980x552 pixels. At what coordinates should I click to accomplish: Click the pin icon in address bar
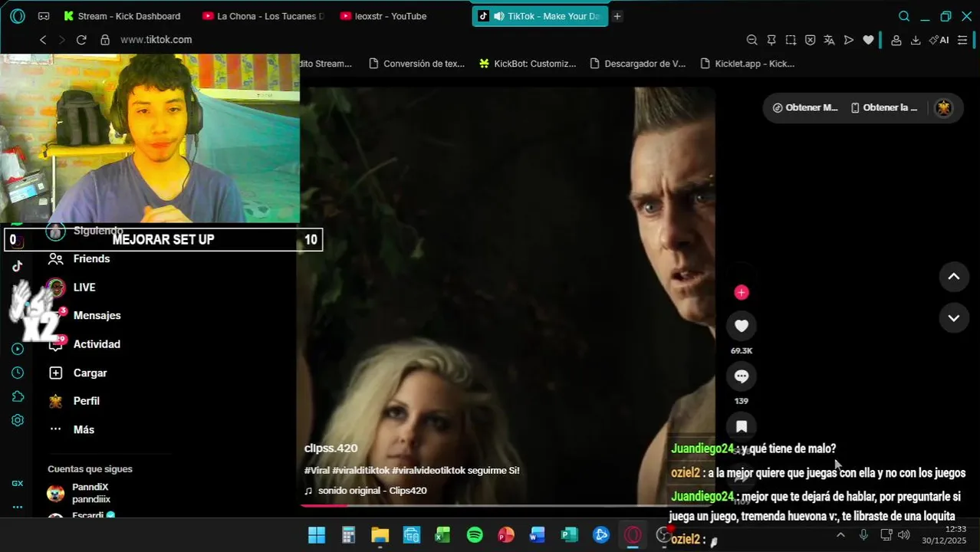[771, 40]
